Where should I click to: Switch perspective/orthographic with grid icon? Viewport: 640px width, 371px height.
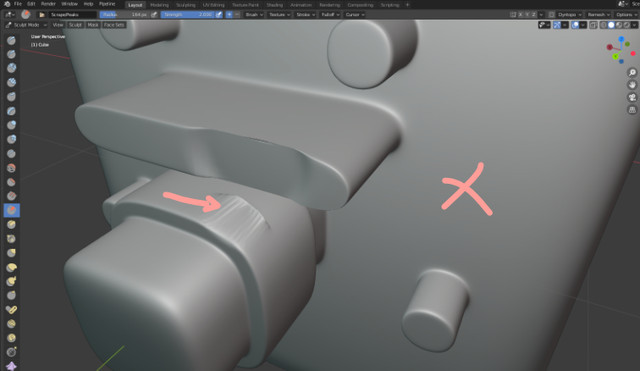pos(632,110)
